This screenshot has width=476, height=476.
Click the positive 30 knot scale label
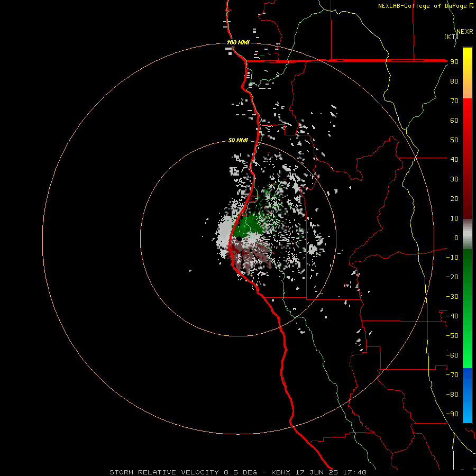(454, 179)
